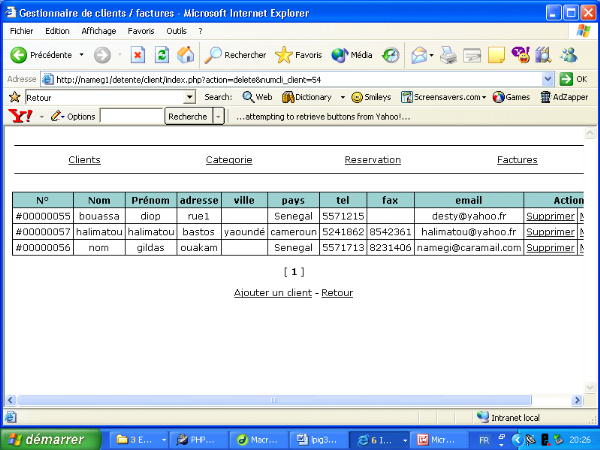Screen dimensions: 600x450
Task: Click the Ajouter un client link
Action: tap(272, 293)
